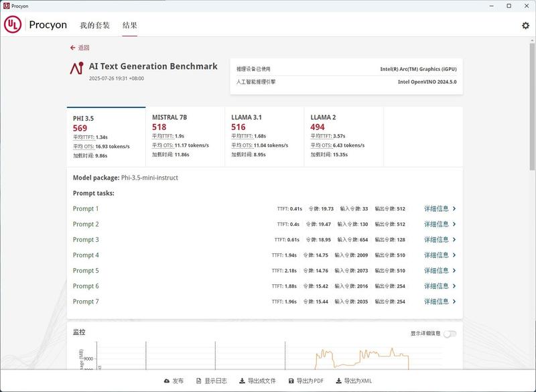Screen dimensions: 536x392
Task: Maximize the Procyon window
Action: [509, 6]
